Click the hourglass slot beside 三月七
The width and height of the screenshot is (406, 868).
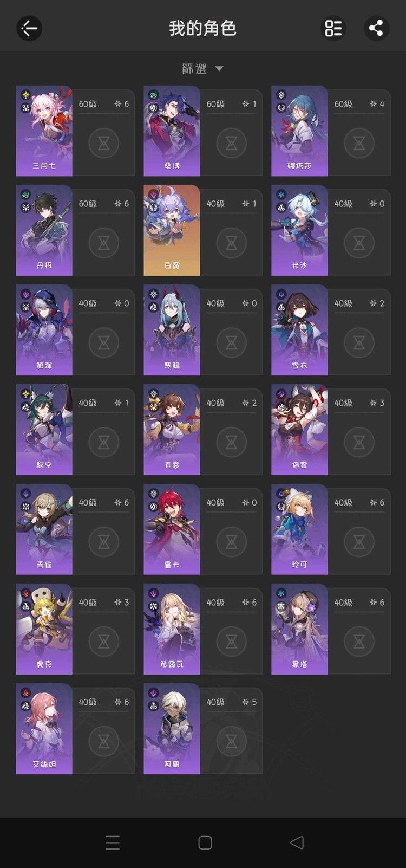click(104, 143)
